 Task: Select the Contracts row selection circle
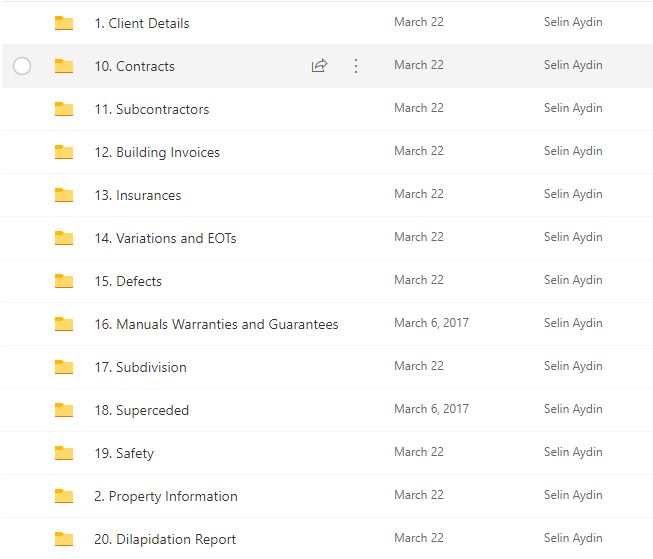click(22, 66)
